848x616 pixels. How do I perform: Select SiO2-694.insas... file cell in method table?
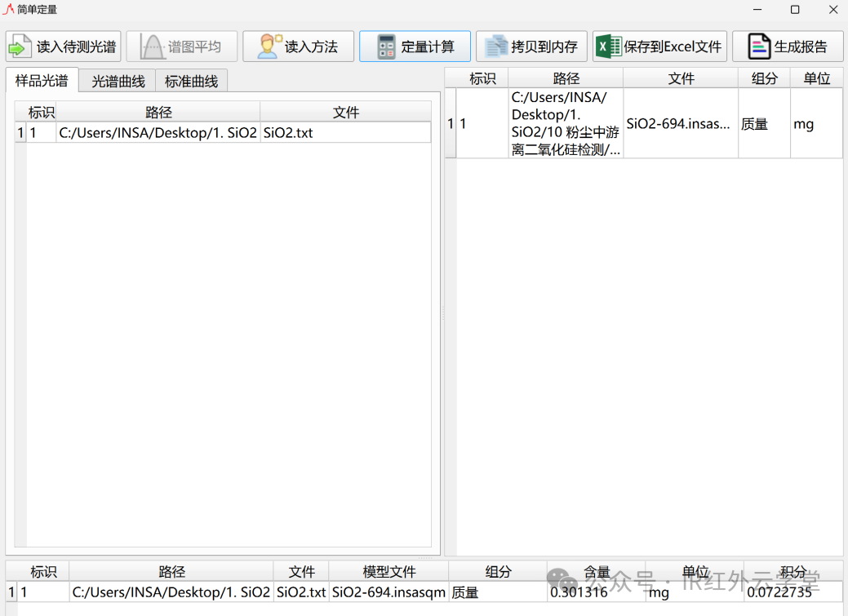pos(681,123)
